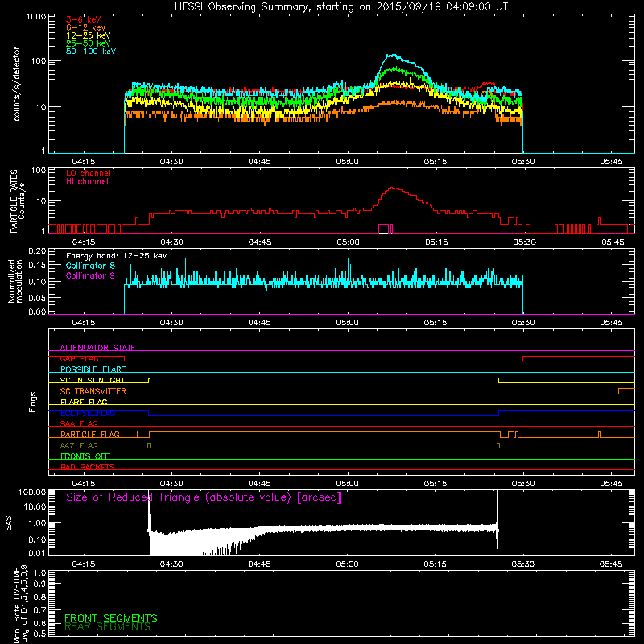The image size is (644, 644).
Task: Click the FRONT SEGMENTS legend label
Action: 111,618
